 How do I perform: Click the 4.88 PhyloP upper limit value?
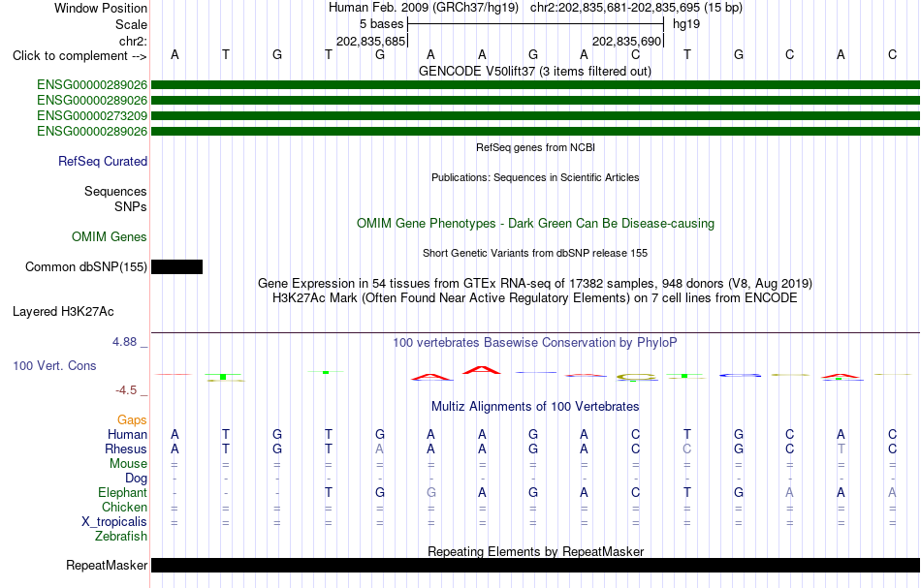125,342
